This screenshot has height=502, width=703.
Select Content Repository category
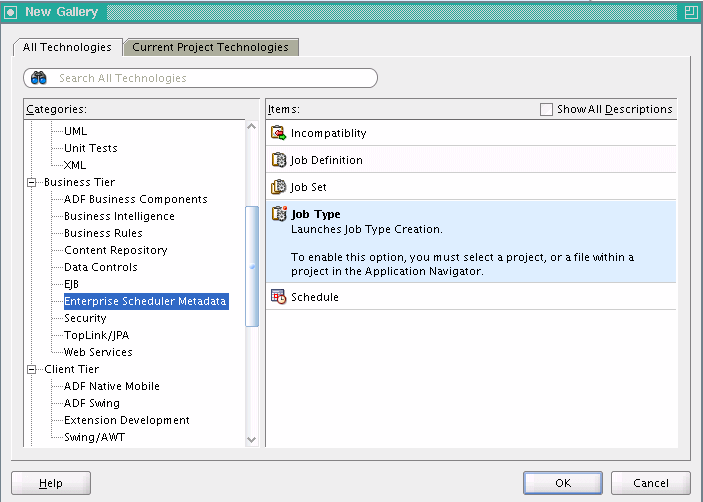pyautogui.click(x=116, y=250)
